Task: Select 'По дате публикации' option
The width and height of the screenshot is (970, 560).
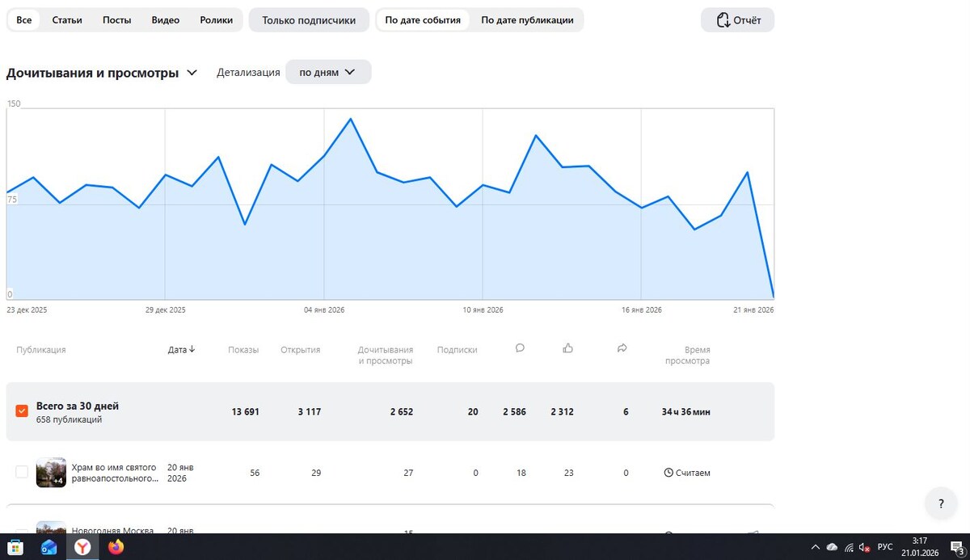Action: 527,20
